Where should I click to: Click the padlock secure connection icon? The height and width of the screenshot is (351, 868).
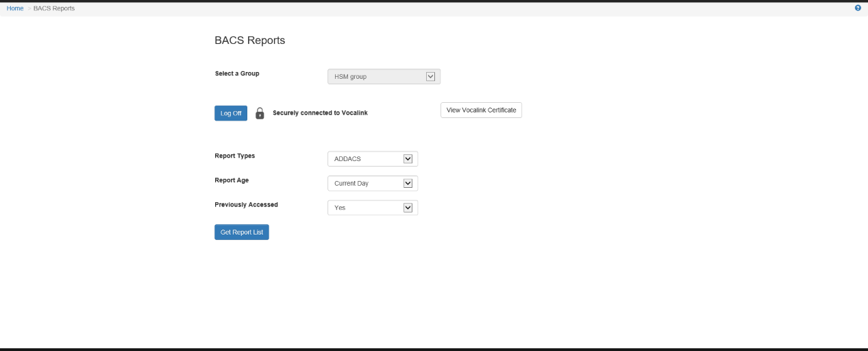(260, 113)
